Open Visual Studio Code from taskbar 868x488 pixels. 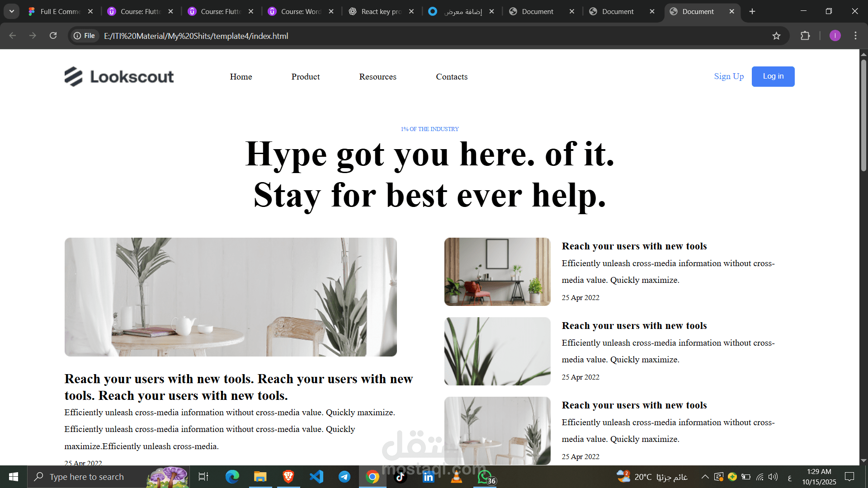tap(316, 477)
